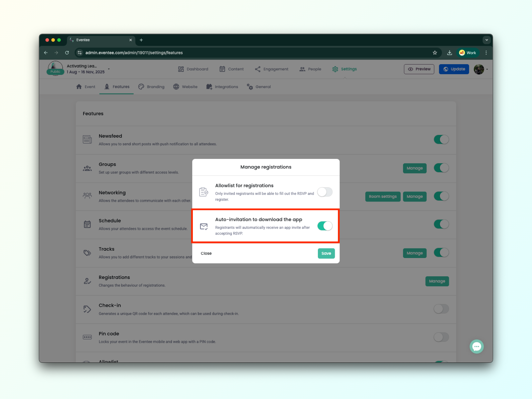Screen dimensions: 532x399
Task: Click the address bar URL
Action: 134,53
